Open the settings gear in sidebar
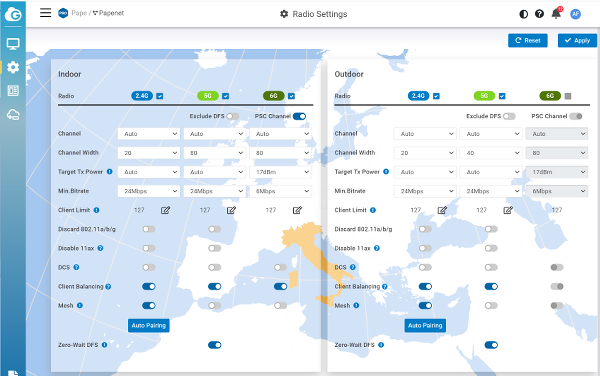600x376 pixels. pos(13,67)
